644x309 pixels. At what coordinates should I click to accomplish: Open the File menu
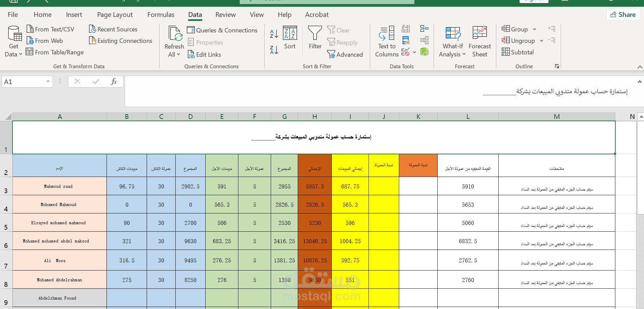[x=13, y=15]
